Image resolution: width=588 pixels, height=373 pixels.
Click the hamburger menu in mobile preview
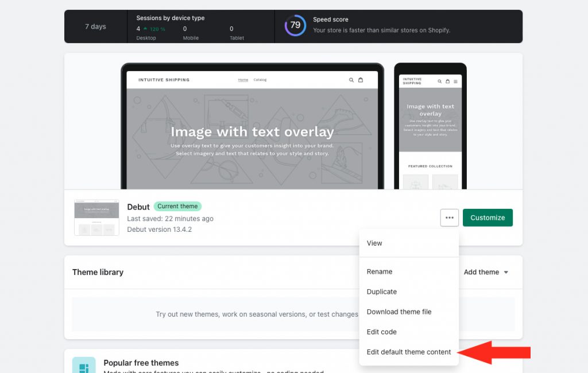click(455, 81)
